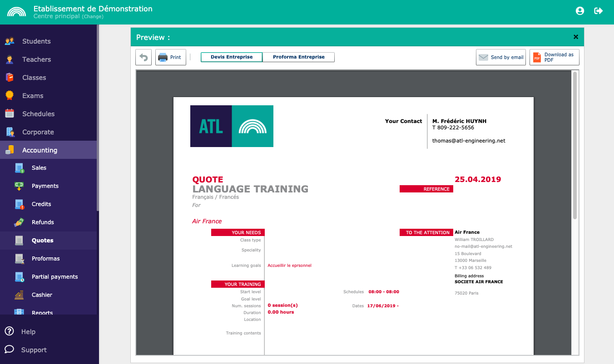Click the Change center link
The width and height of the screenshot is (614, 364).
coord(93,17)
